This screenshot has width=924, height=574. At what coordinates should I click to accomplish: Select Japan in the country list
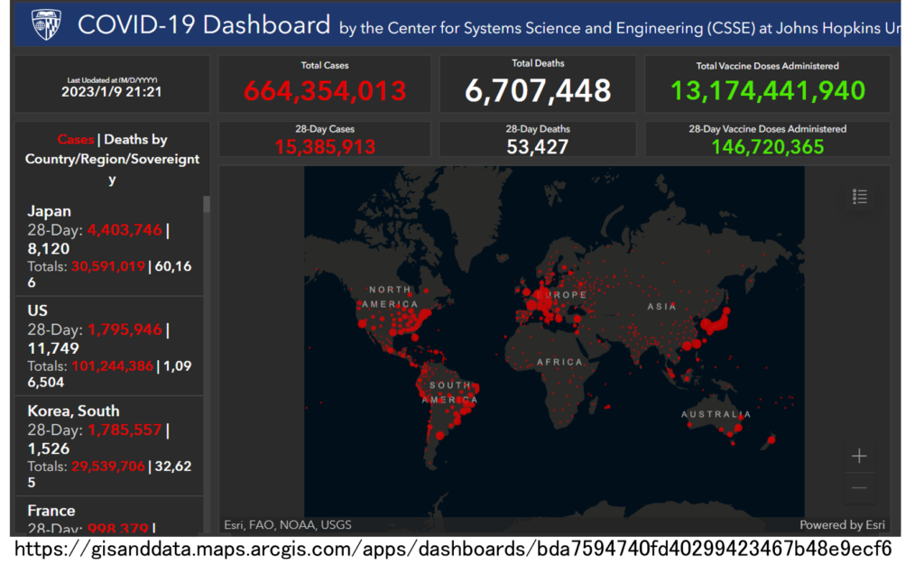tap(49, 212)
